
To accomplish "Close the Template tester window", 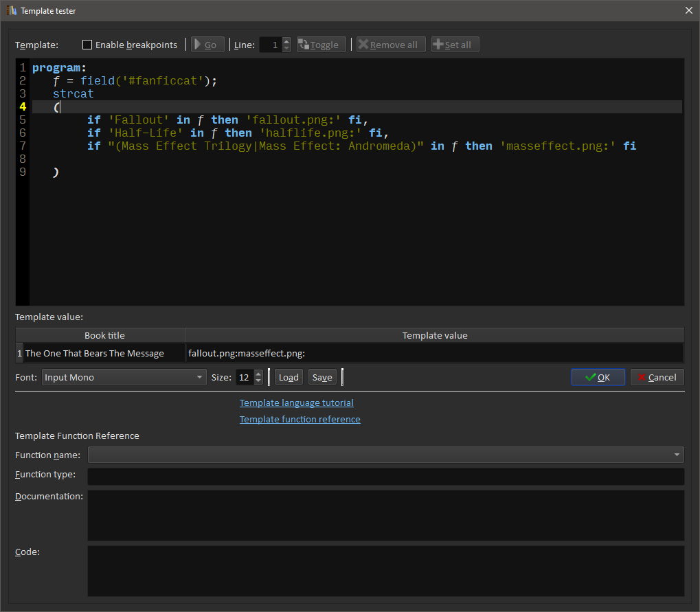I will coord(689,10).
